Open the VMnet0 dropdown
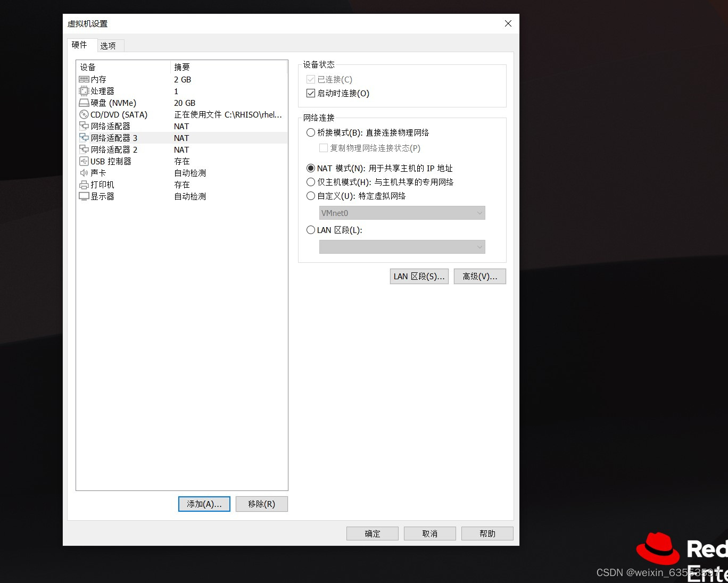Viewport: 728px width, 583px height. 402,213
